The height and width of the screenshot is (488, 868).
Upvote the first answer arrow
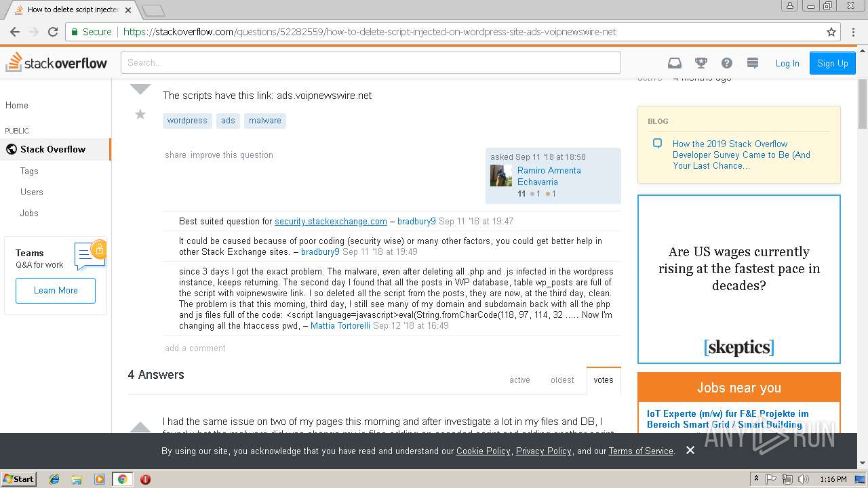[140, 427]
